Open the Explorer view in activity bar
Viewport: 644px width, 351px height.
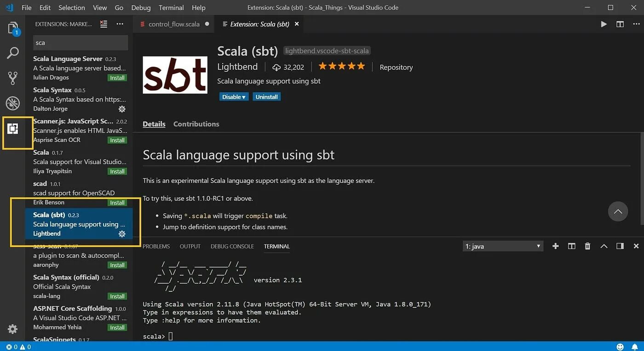(x=13, y=28)
